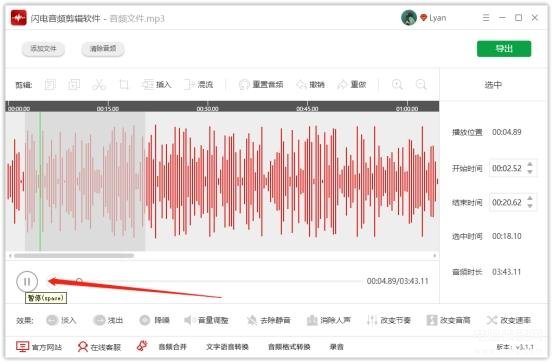This screenshot has height=364, width=553.
Task: Click the 音频时长 value 03:43.11
Action: tap(507, 272)
